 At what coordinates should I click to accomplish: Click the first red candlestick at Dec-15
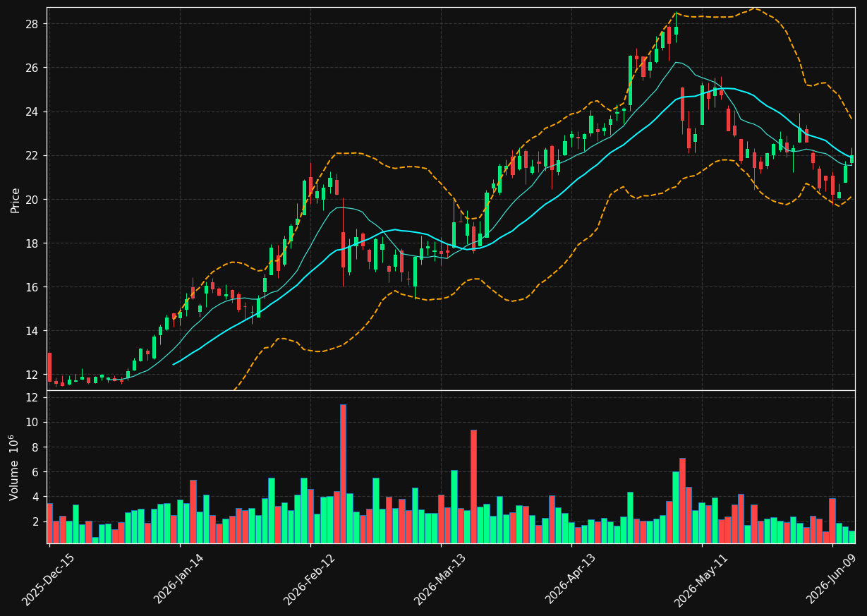click(49, 367)
